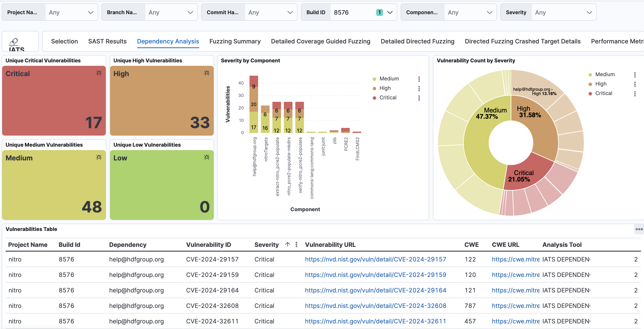Open CWE URL link for CWE 787 row
The height and width of the screenshot is (329, 644).
(x=515, y=306)
